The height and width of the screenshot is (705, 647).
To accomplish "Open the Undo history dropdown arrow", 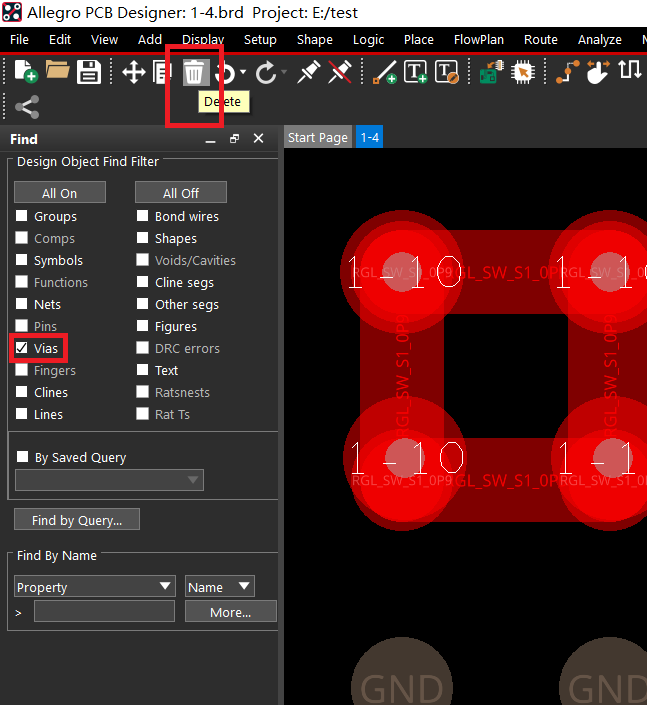I will coord(243,72).
